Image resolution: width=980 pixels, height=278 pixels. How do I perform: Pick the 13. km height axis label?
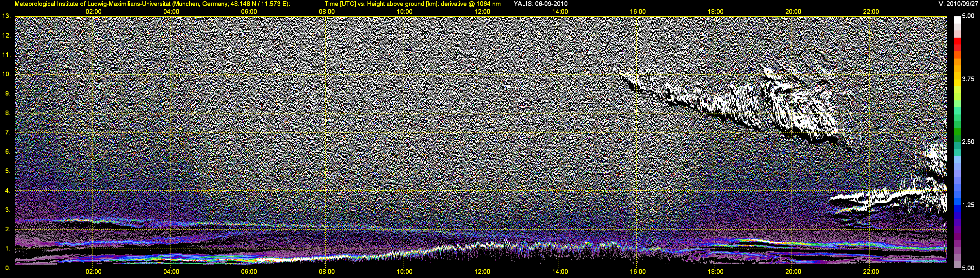6,16
